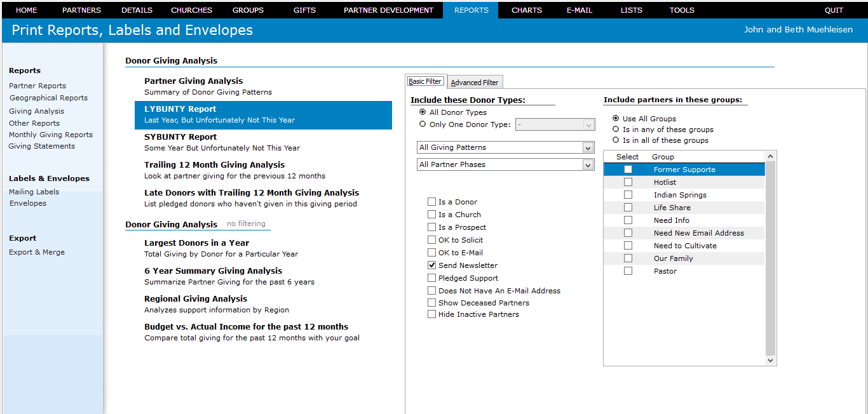Open the CHARTS menu
868x414 pixels.
[x=527, y=10]
